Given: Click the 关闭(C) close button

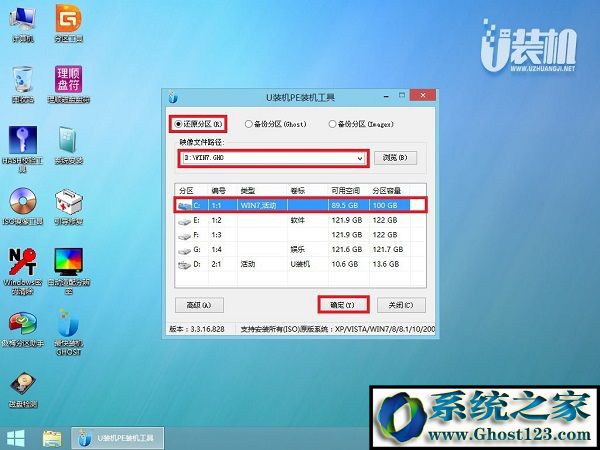Looking at the screenshot, I should click(x=401, y=305).
